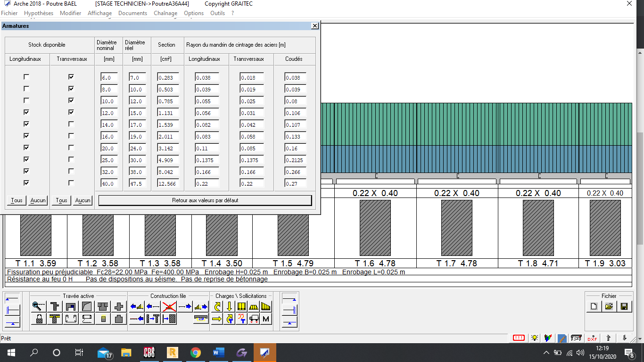Disable Longitudinaux for the 20.0 mm diameter
This screenshot has width=644, height=362.
26,148
